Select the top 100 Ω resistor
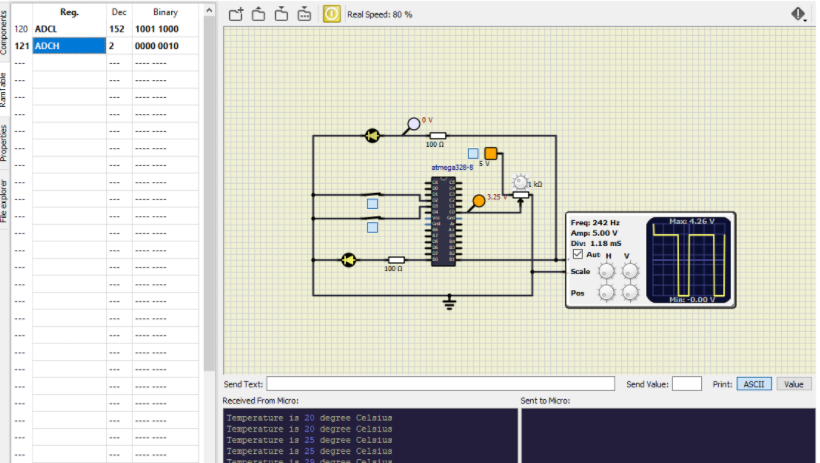Image resolution: width=820 pixels, height=463 pixels. tap(437, 135)
